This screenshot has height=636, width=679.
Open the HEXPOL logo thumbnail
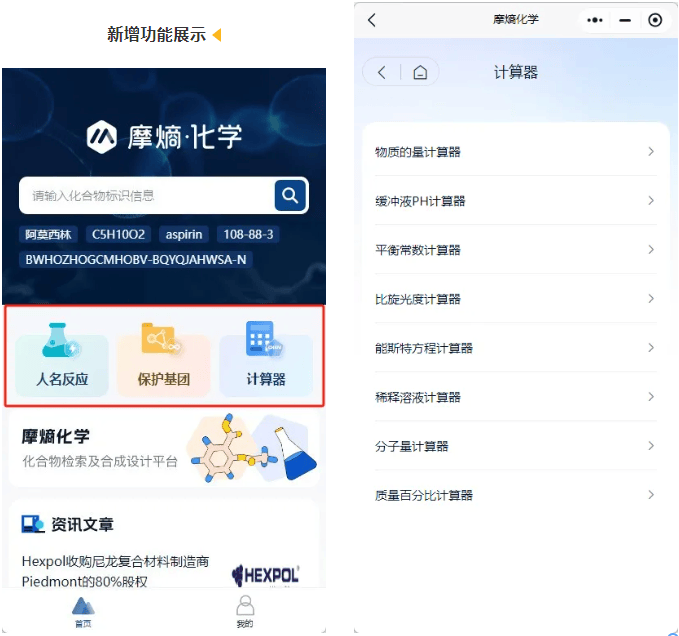(x=265, y=576)
